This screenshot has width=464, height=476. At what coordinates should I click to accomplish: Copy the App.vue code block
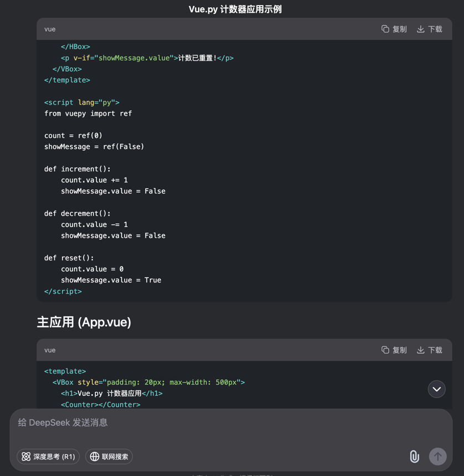click(x=394, y=350)
